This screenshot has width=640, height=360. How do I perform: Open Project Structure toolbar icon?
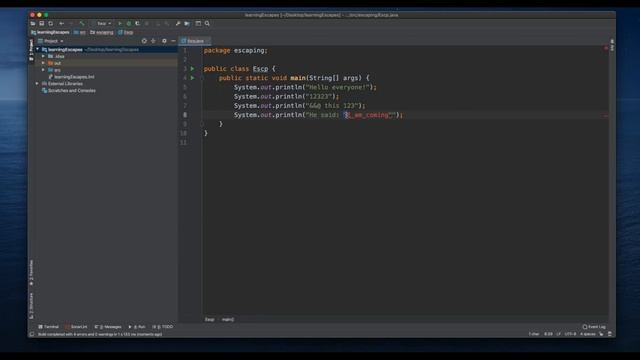coord(187,24)
